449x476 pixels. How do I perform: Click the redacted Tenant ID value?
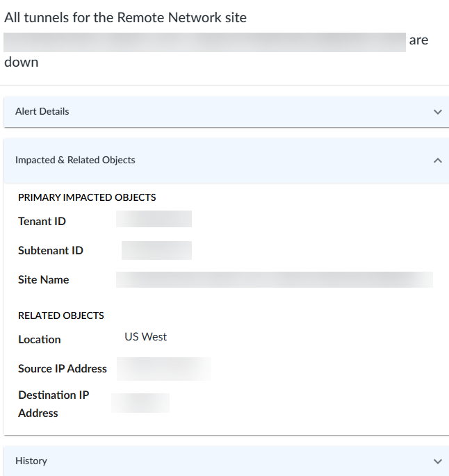tap(154, 220)
